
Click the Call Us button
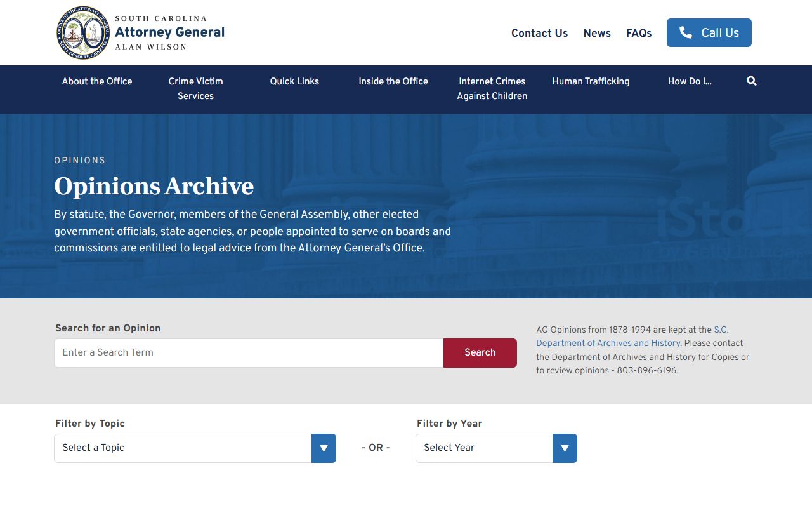(x=709, y=32)
